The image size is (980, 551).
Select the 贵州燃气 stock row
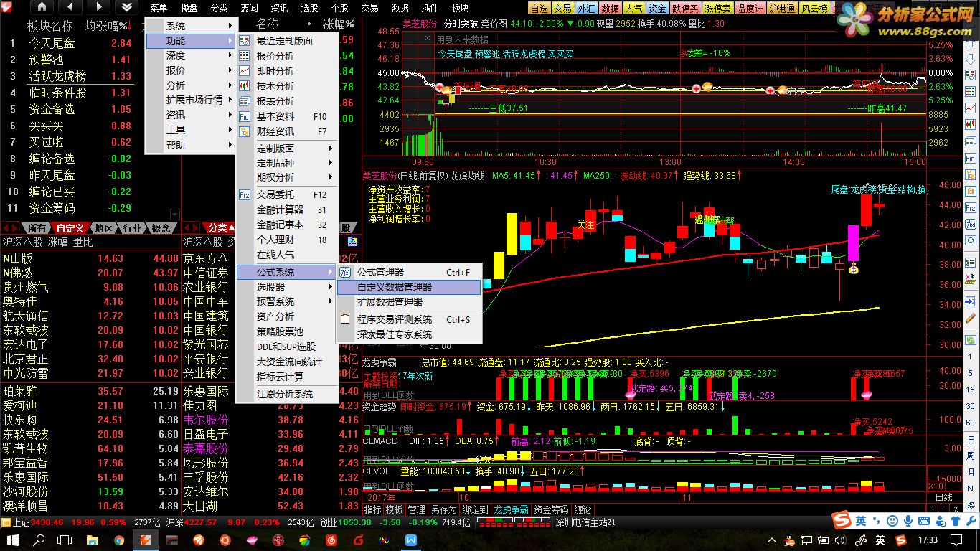(90, 287)
